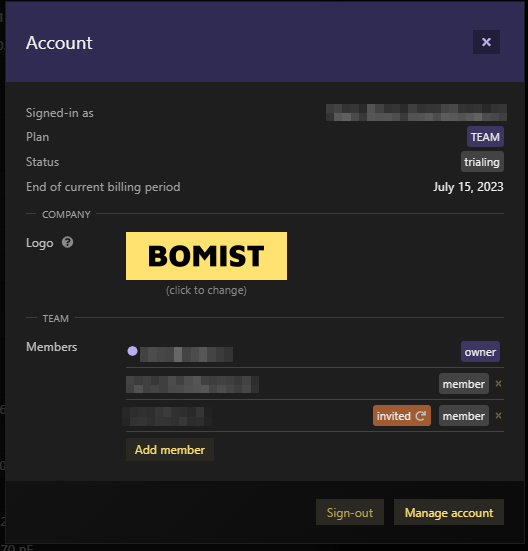Click the blurred signed-in email address
The height and width of the screenshot is (551, 528).
point(416,112)
